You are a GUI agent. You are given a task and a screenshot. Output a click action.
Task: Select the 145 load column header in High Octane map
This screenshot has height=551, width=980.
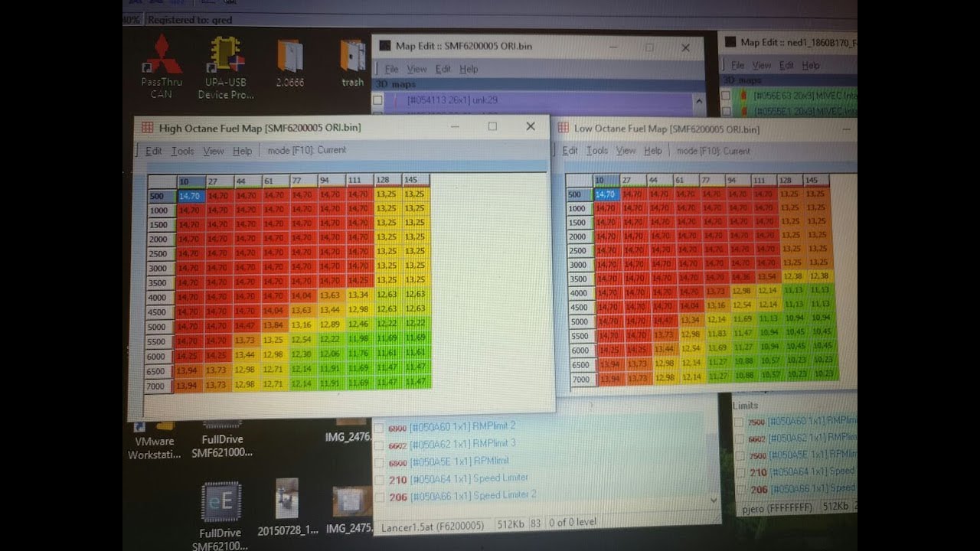416,181
